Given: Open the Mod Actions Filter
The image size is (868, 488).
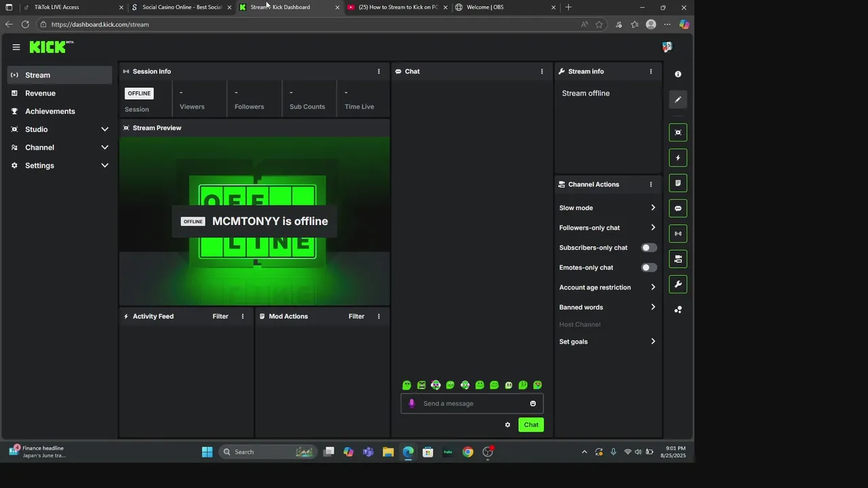Looking at the screenshot, I should 357,317.
